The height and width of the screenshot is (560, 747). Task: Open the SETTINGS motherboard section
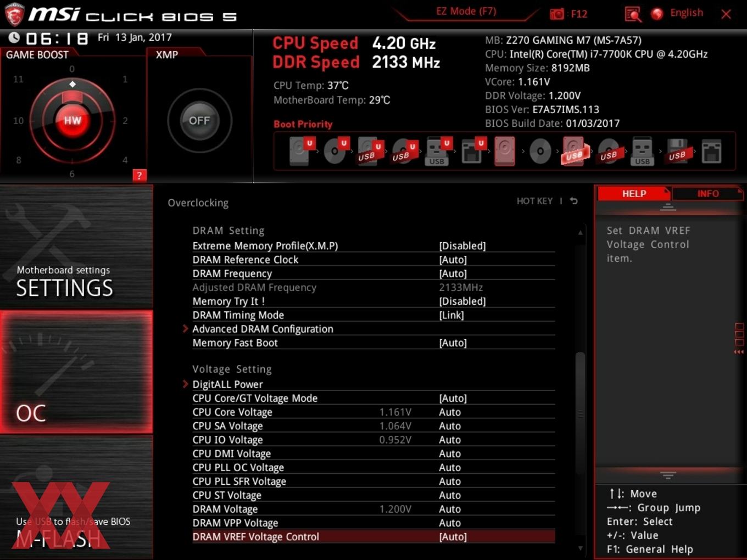tap(76, 247)
